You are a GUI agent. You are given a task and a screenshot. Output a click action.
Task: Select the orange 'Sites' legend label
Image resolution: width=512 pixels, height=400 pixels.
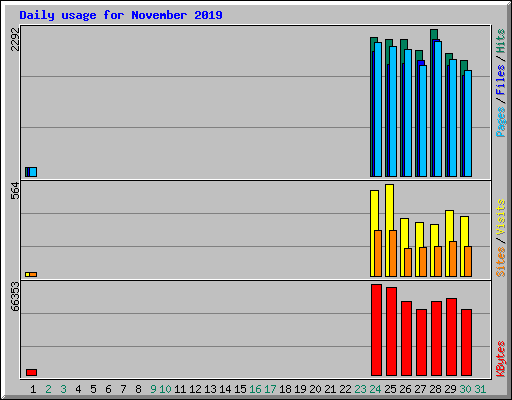pos(501,262)
